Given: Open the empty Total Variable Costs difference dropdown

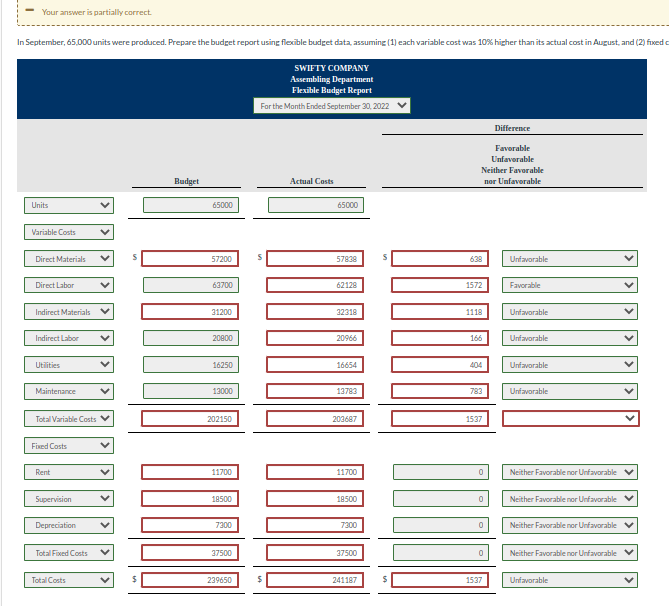Looking at the screenshot, I should click(x=570, y=419).
